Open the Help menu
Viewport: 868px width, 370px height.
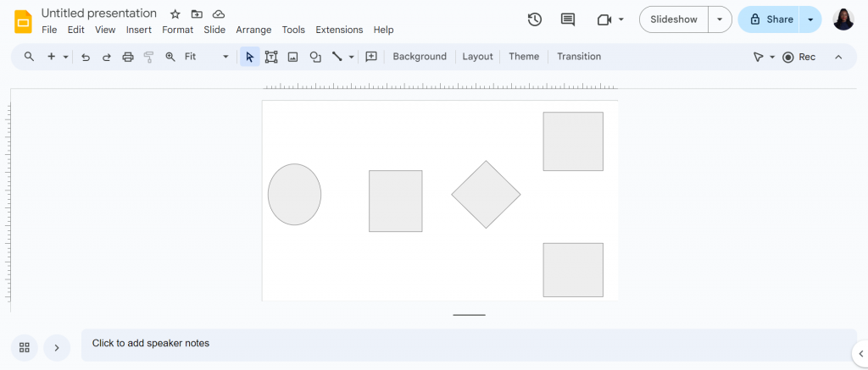pyautogui.click(x=384, y=30)
